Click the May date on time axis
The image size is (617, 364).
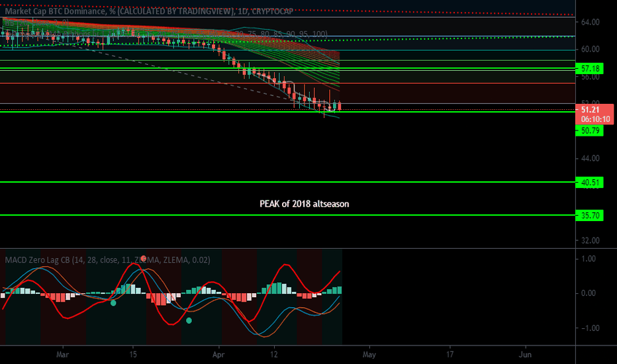(x=369, y=355)
